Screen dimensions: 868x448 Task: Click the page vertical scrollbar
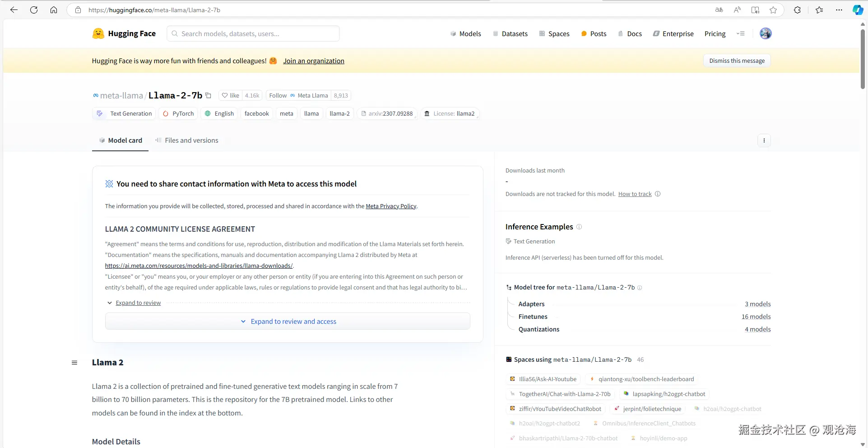click(863, 59)
